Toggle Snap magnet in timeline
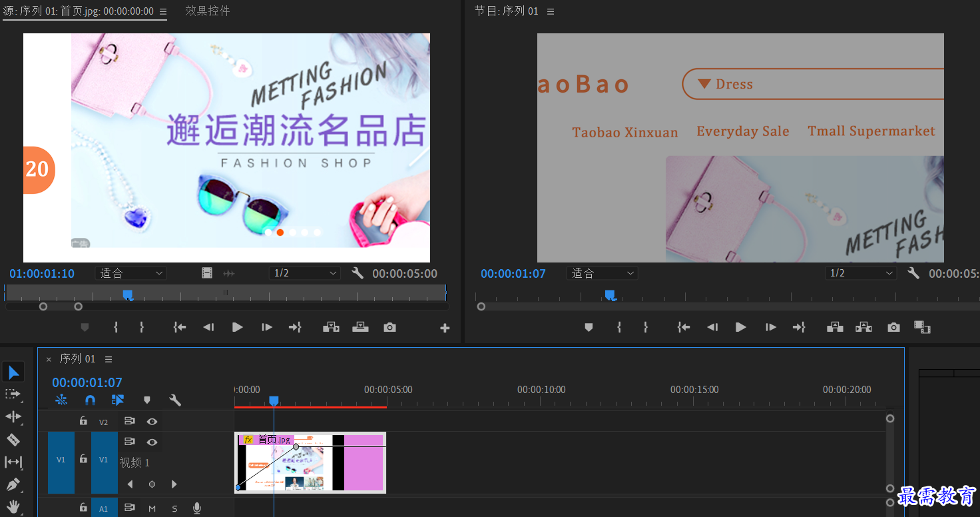The image size is (980, 517). [x=90, y=400]
